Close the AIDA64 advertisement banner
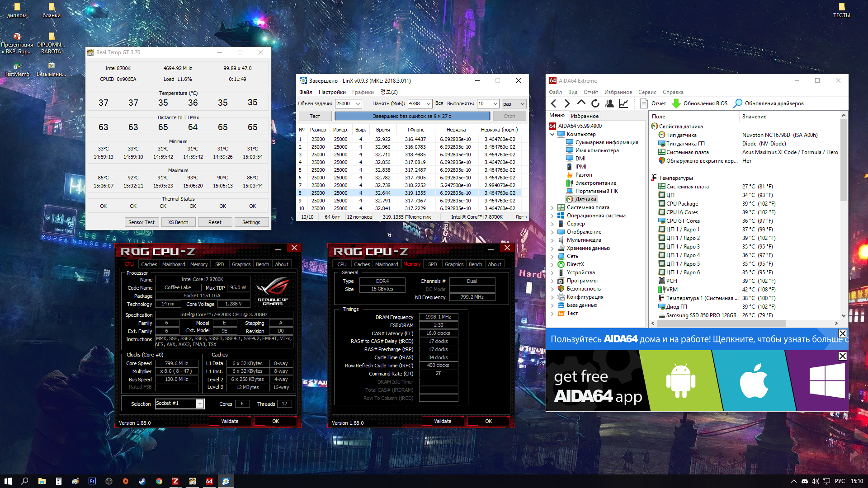The height and width of the screenshot is (488, 868). coord(843,333)
